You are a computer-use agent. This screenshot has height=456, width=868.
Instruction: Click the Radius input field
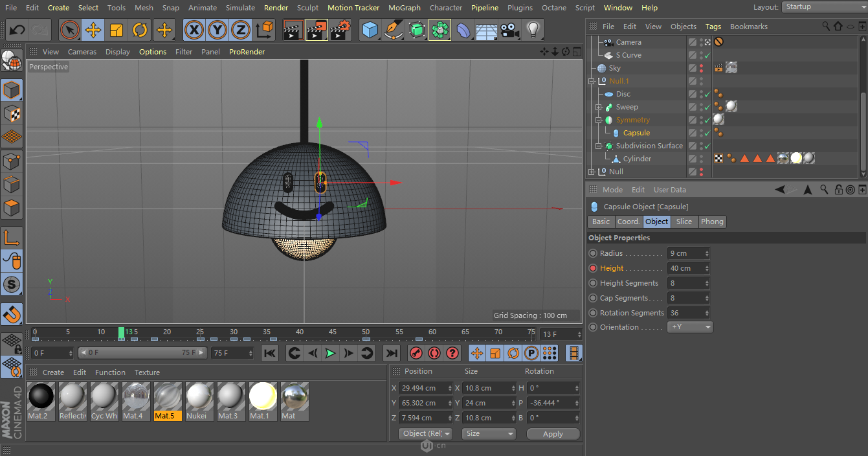pyautogui.click(x=685, y=253)
